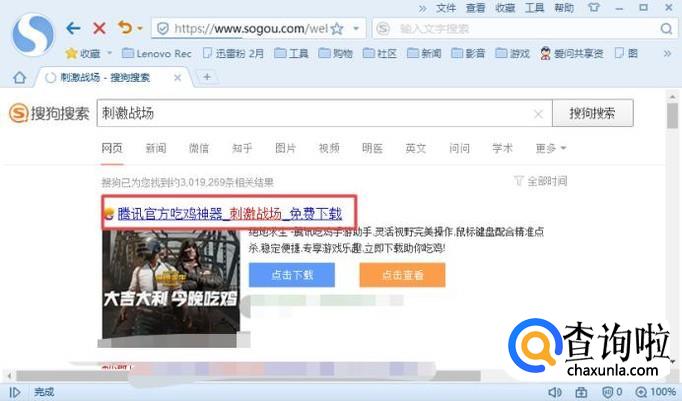Open the 查看 menu

click(x=475, y=8)
